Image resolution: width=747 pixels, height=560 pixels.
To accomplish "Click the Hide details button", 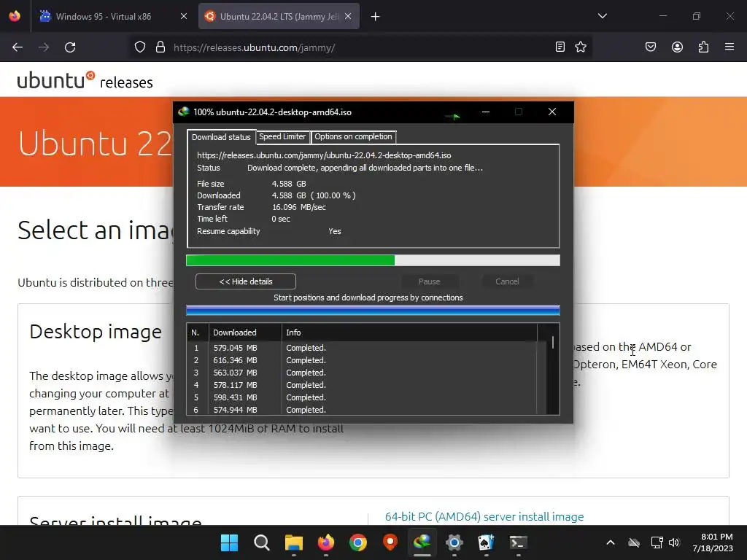I will coord(246,281).
